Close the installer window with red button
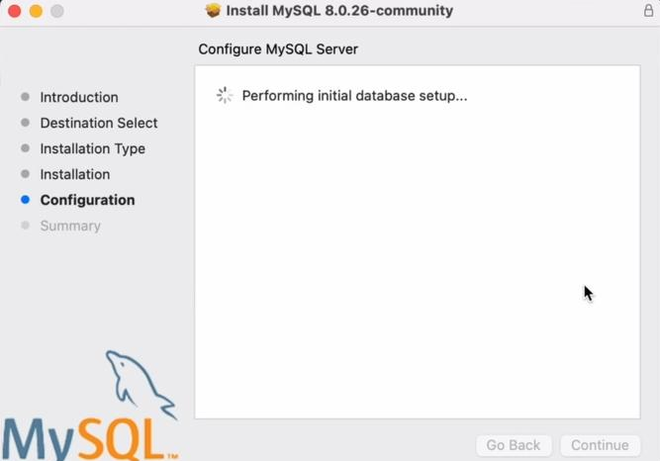This screenshot has height=461, width=660. (15, 11)
